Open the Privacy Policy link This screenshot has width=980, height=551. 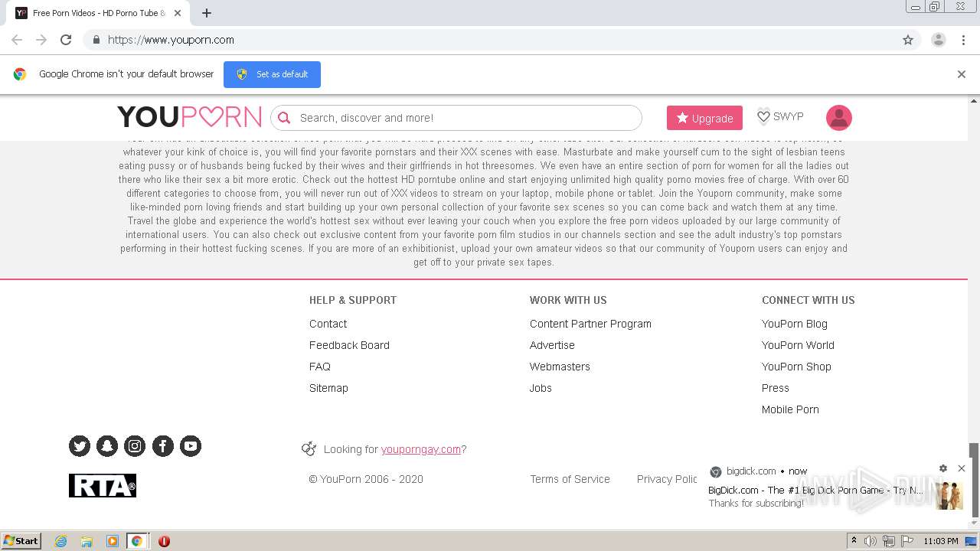(x=668, y=479)
